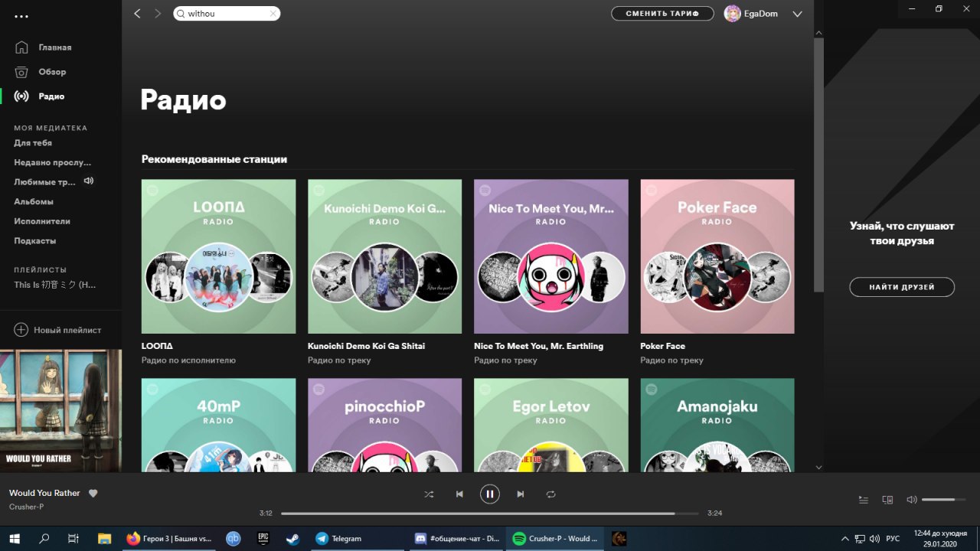Image resolution: width=980 pixels, height=551 pixels.
Task: Open Обзор in the sidebar
Action: (x=52, y=72)
